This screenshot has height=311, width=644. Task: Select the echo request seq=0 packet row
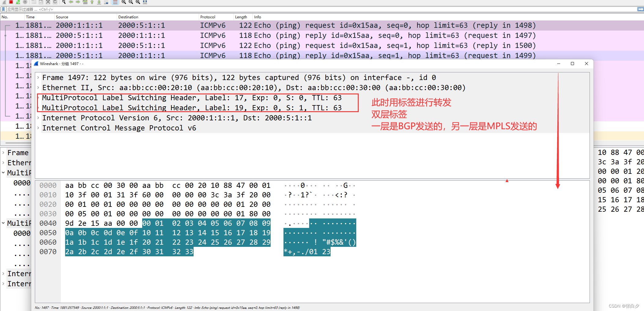tap(322, 25)
